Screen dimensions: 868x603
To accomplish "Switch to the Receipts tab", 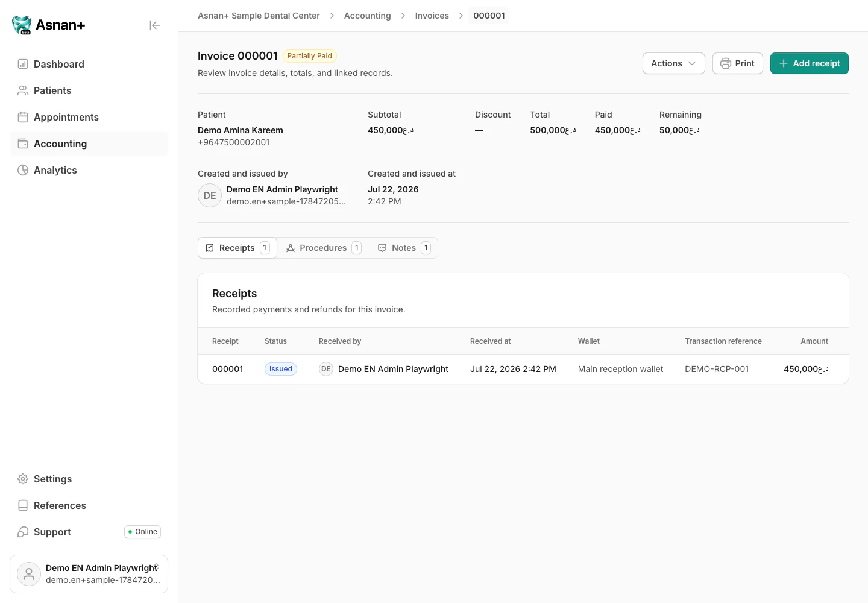I will (237, 248).
